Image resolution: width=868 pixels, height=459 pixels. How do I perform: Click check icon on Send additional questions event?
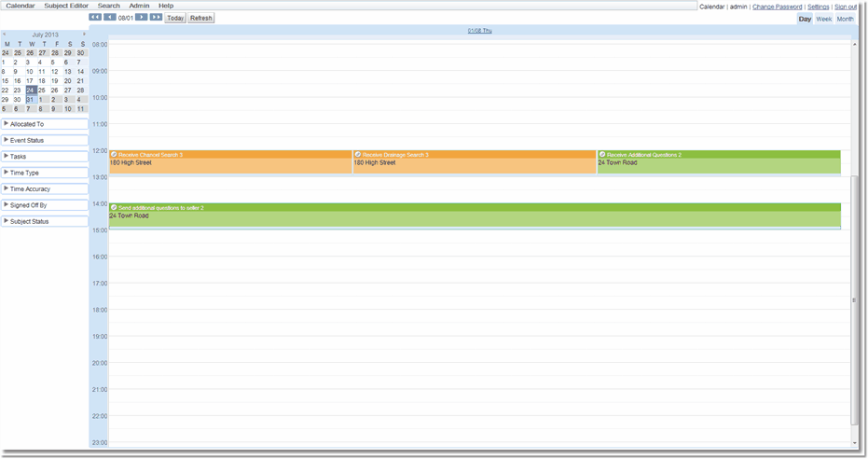pyautogui.click(x=114, y=207)
